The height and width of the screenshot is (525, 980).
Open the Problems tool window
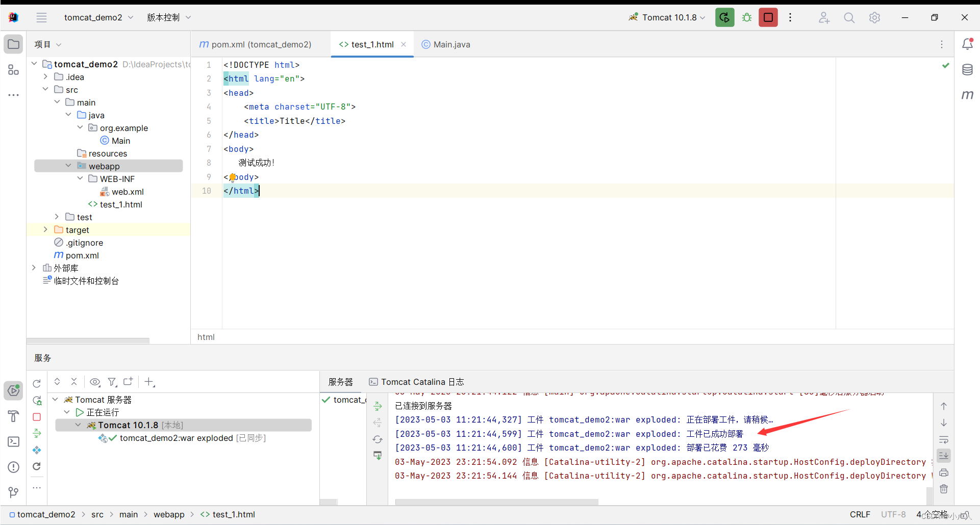[13, 467]
